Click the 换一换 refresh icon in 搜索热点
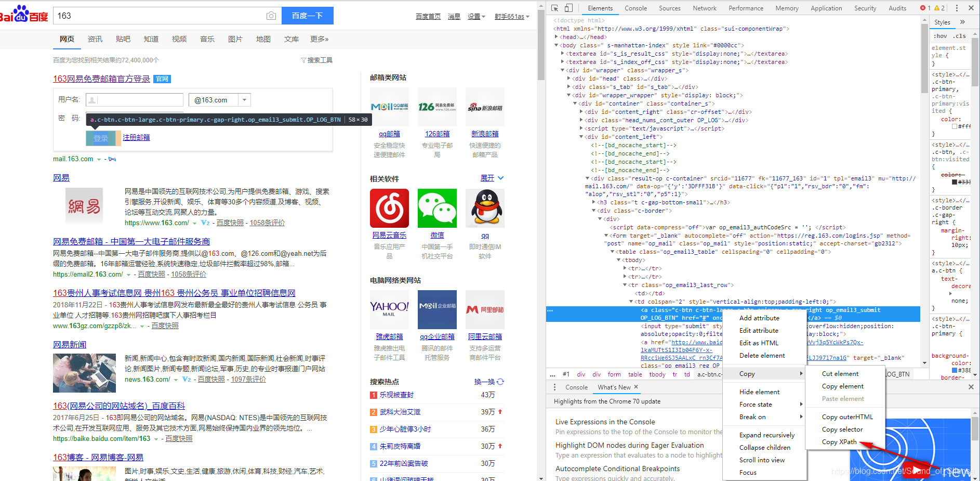980x481 pixels. 500,382
